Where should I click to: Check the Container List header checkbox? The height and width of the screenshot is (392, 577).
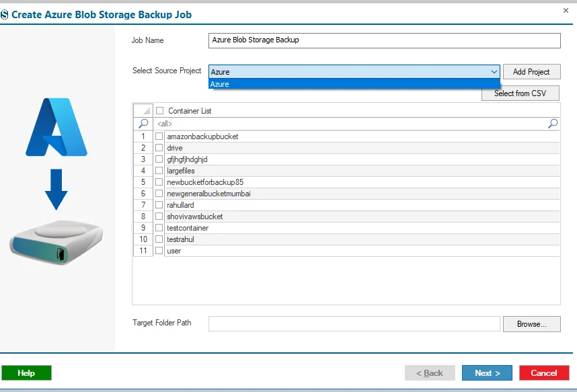(159, 111)
